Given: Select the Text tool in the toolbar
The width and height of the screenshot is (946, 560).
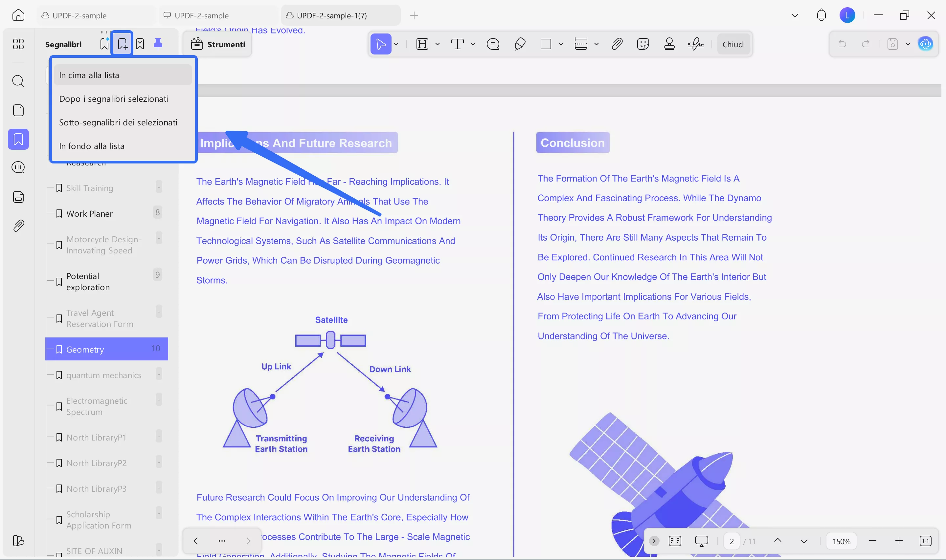Looking at the screenshot, I should 458,44.
